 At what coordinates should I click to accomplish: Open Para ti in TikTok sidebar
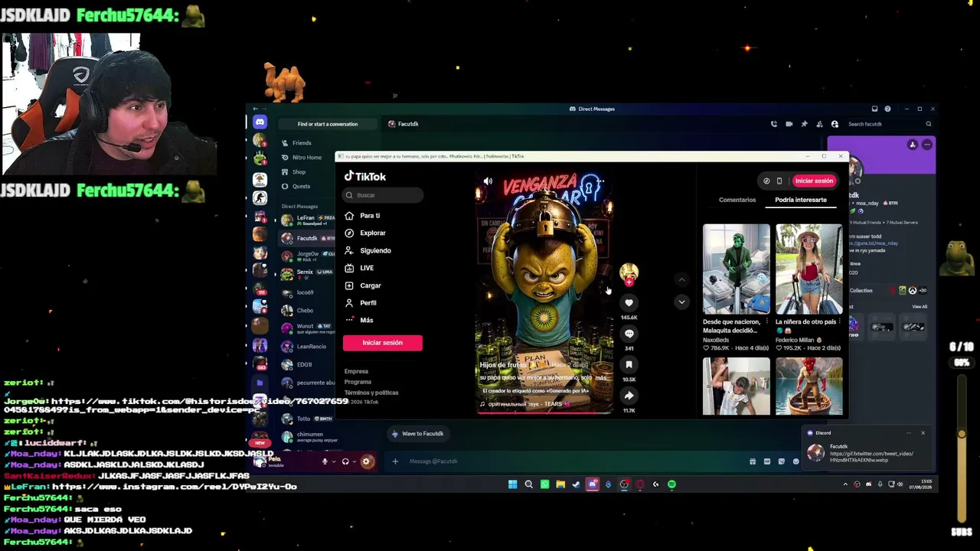tap(363, 216)
